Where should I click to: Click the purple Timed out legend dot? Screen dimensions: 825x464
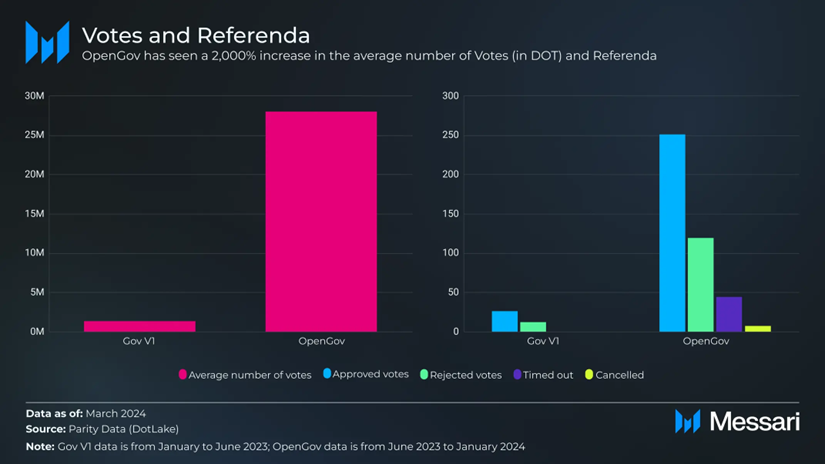click(517, 375)
